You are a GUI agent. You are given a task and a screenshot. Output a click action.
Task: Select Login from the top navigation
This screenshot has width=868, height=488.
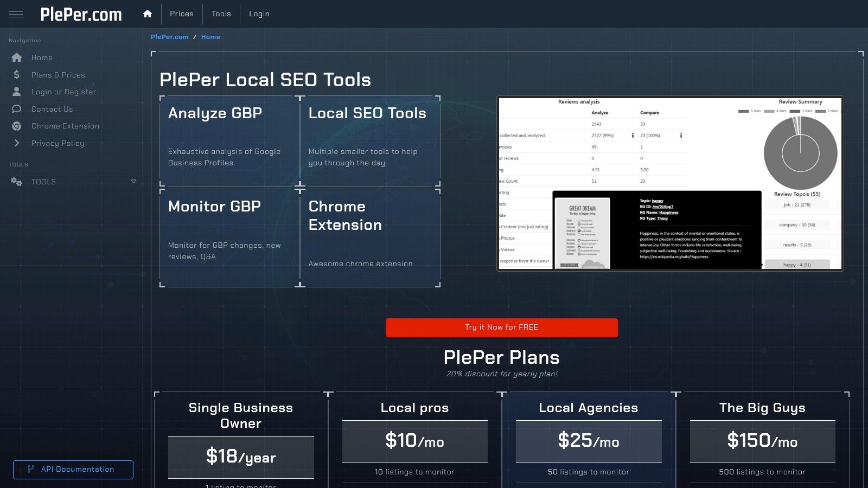coord(259,14)
